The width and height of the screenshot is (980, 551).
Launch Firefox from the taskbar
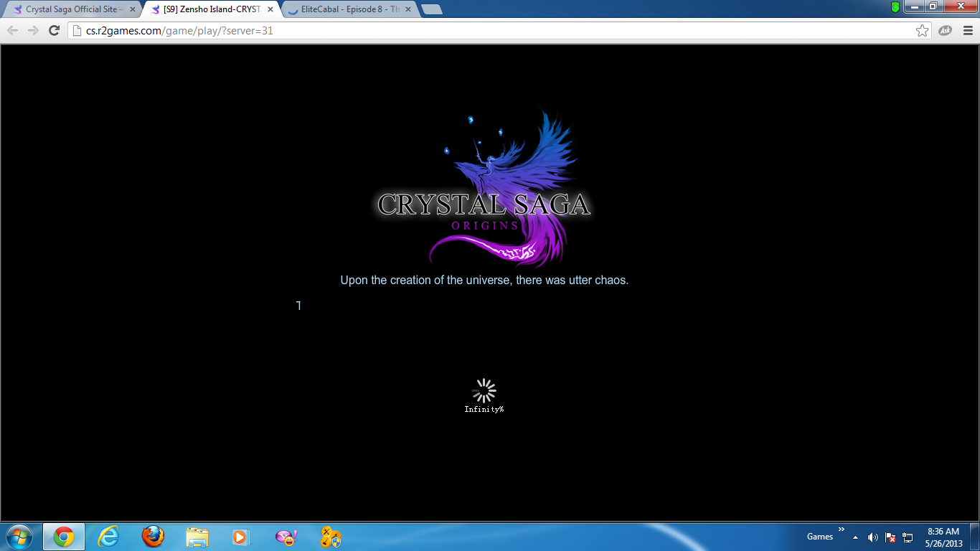pyautogui.click(x=152, y=537)
